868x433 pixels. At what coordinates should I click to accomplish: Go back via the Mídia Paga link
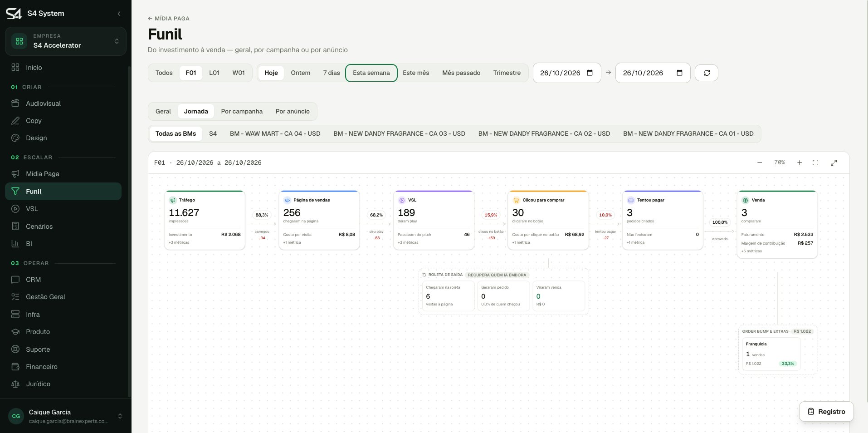(x=169, y=19)
